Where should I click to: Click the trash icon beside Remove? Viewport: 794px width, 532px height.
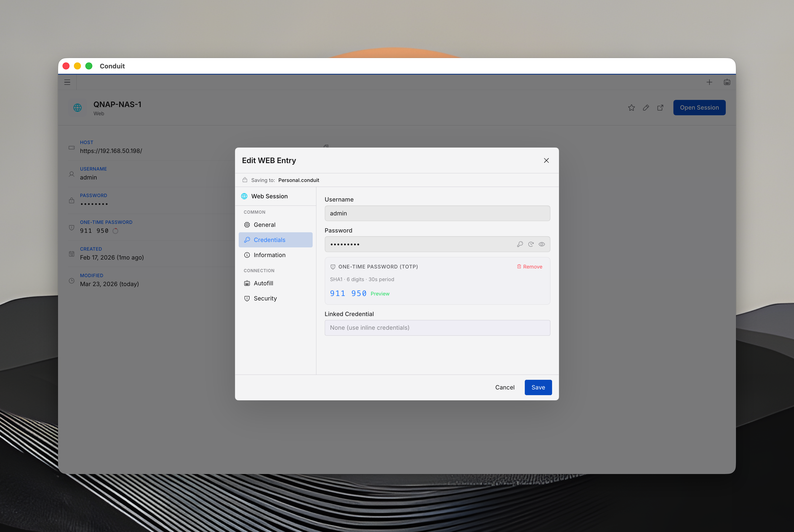coord(519,267)
